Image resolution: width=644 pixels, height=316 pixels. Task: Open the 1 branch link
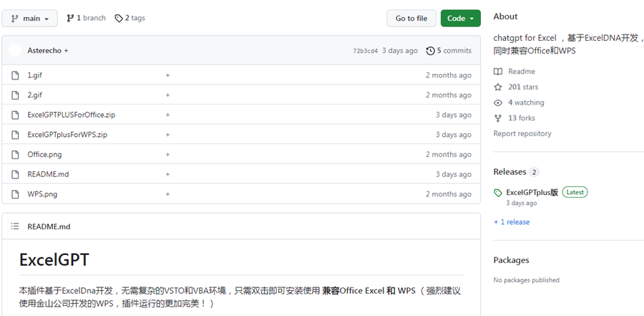[86, 18]
